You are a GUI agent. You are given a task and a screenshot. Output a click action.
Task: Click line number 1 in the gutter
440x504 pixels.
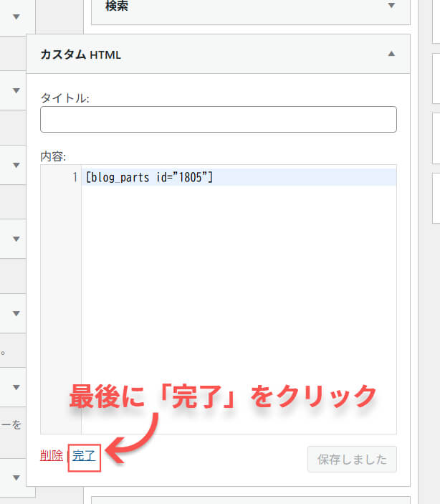75,178
